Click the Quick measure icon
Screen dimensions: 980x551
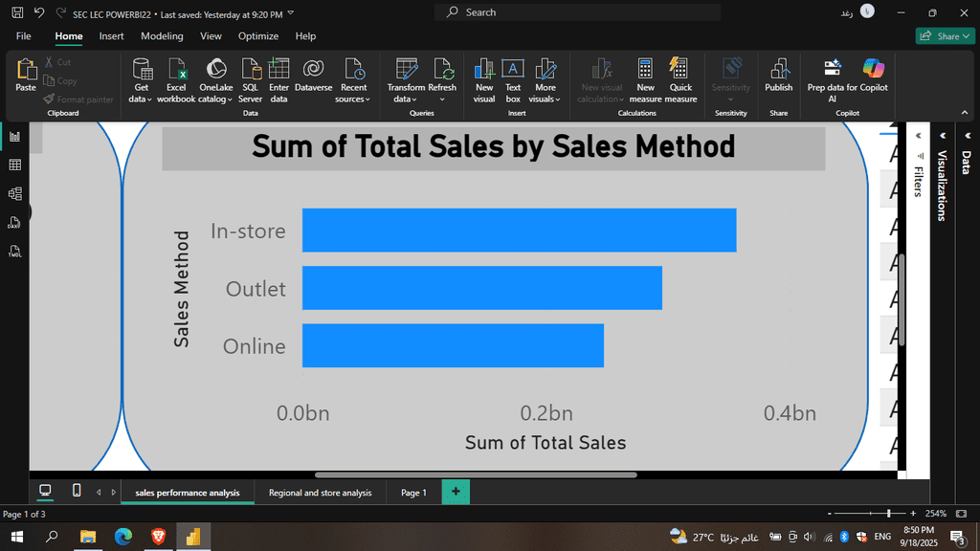(680, 70)
